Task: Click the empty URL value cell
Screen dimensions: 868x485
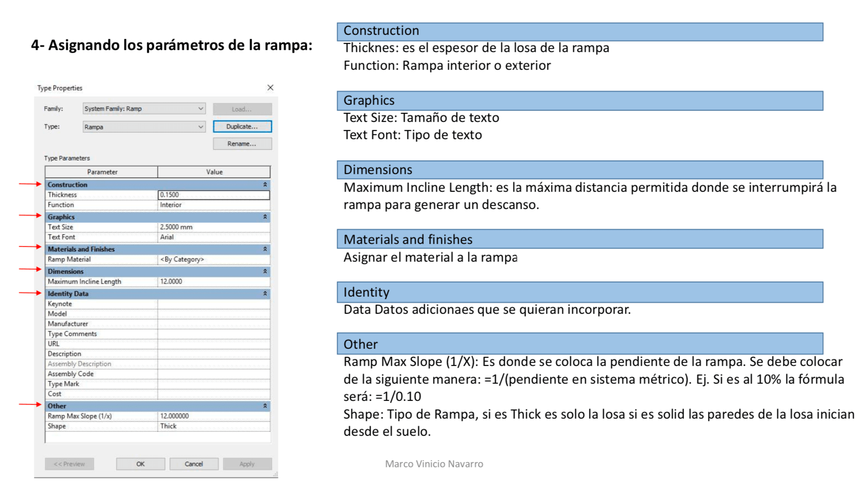Action: 214,344
